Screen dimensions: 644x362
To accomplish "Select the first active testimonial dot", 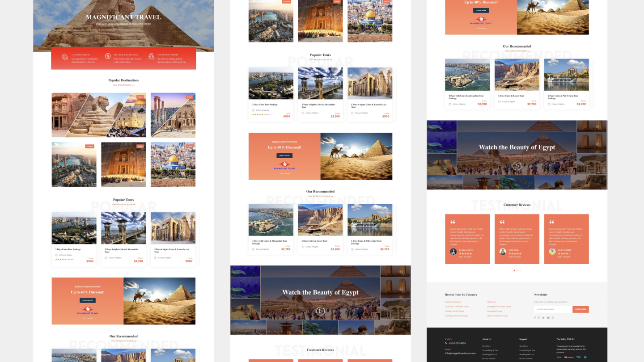I will tap(514, 270).
